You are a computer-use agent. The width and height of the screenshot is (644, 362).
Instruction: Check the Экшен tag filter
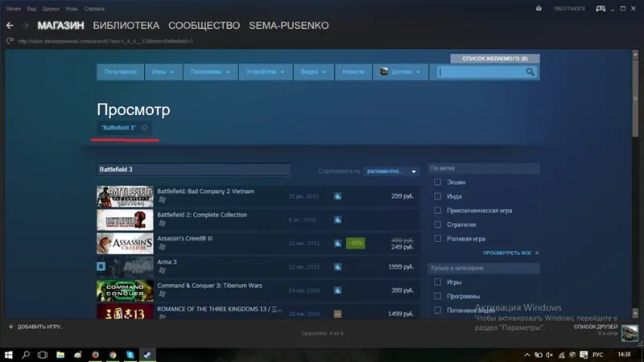437,182
